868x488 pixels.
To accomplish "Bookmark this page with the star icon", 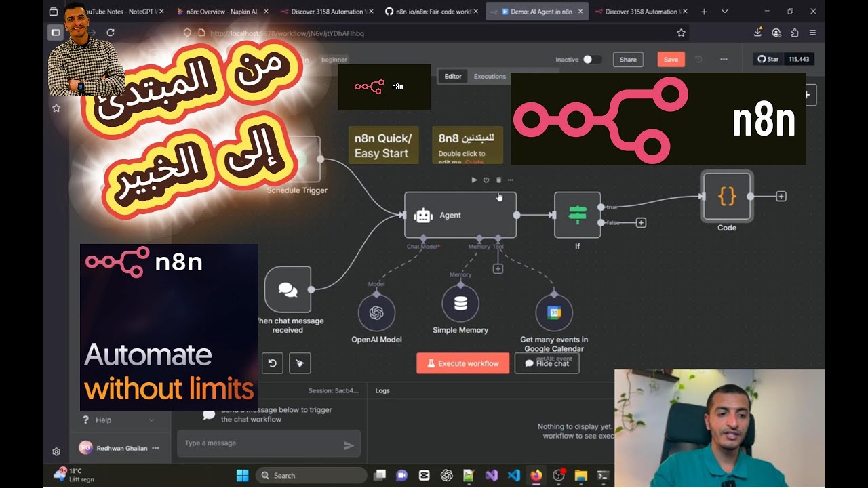I will [681, 33].
